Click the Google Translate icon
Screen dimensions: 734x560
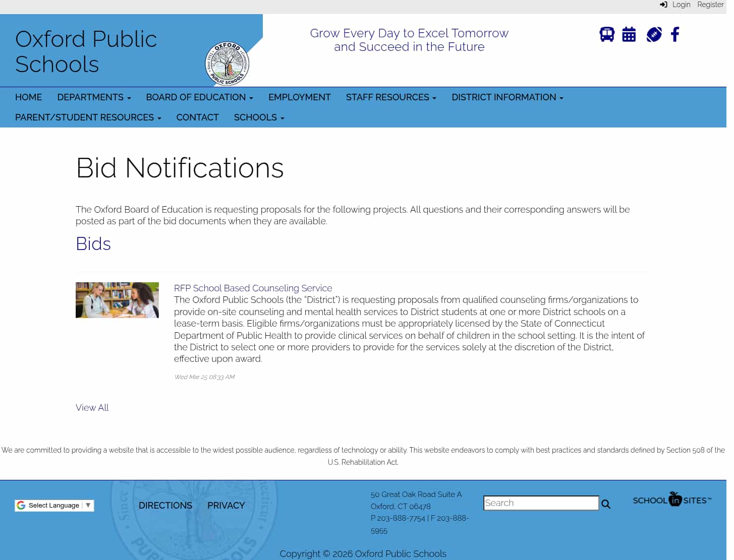point(21,505)
